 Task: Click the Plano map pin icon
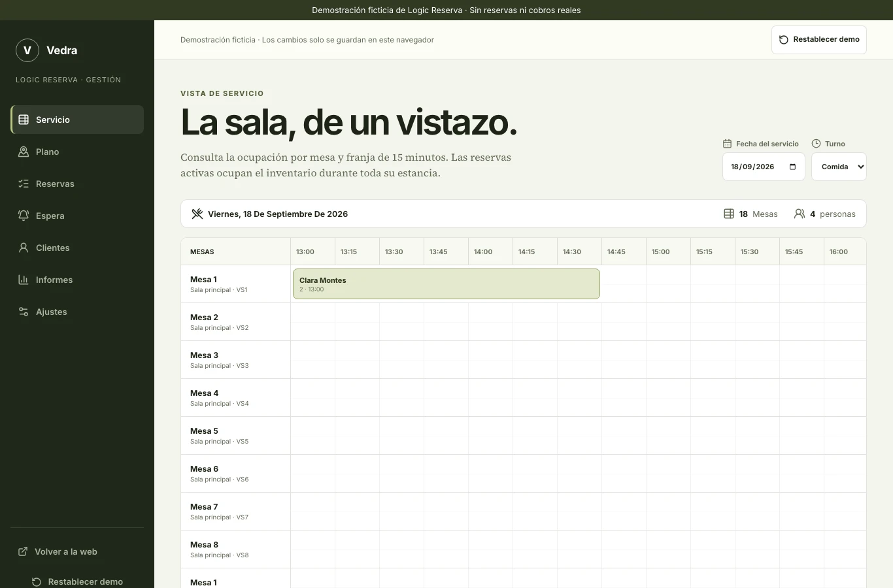coord(24,152)
